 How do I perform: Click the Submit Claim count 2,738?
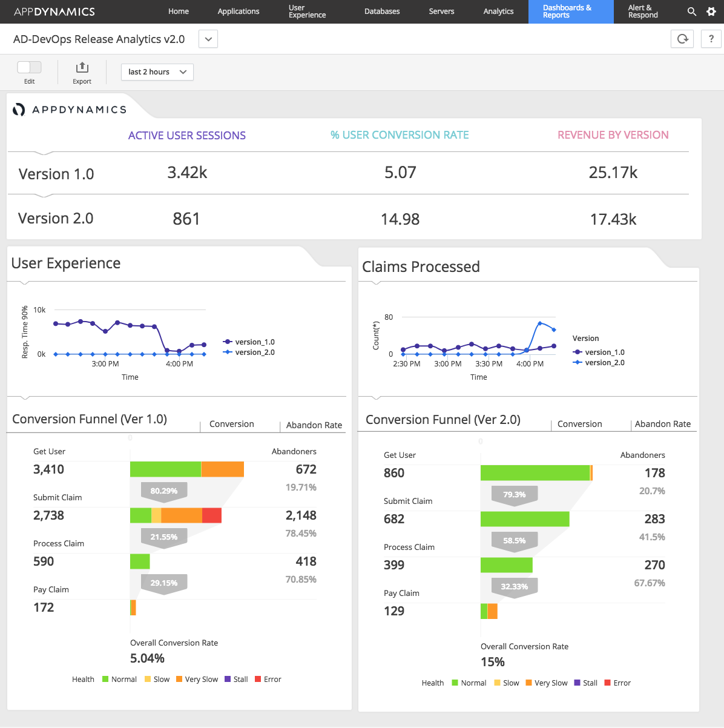[x=48, y=515]
